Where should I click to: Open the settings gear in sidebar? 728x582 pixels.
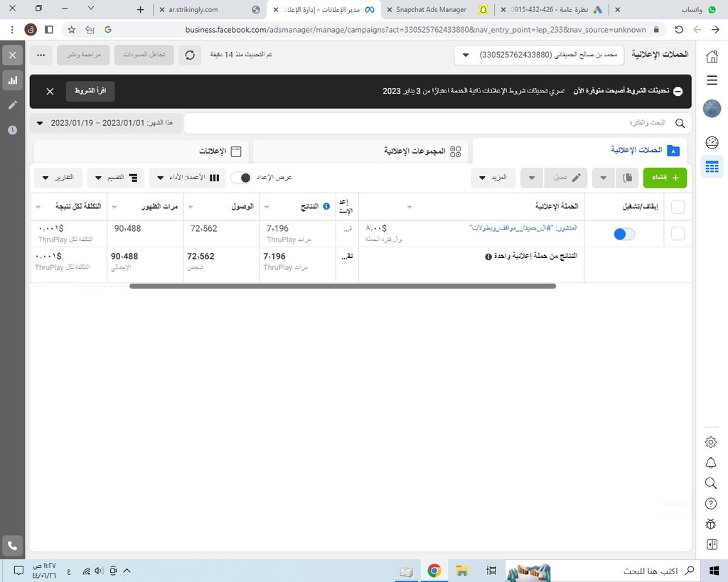[711, 442]
